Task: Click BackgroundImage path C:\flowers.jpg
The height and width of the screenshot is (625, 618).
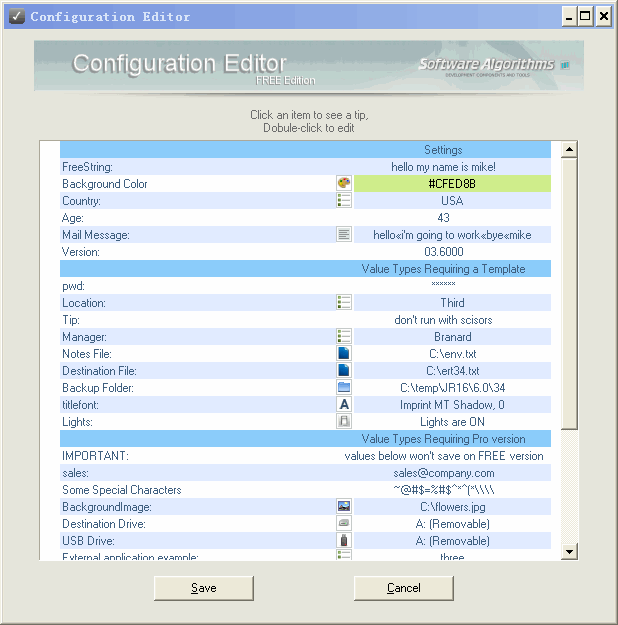Action: [x=453, y=507]
